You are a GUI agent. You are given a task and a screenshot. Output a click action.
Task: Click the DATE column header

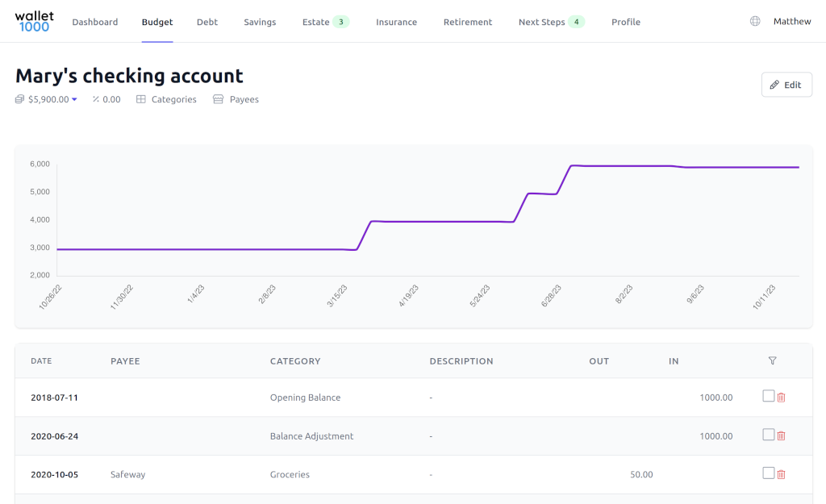click(x=41, y=360)
